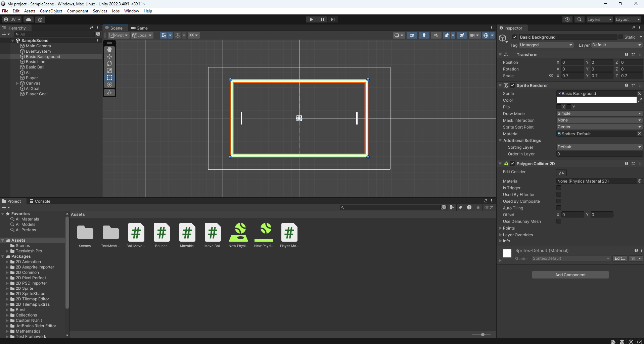Switch to the Game tab
Screen dimensions: 644x344
tap(139, 28)
